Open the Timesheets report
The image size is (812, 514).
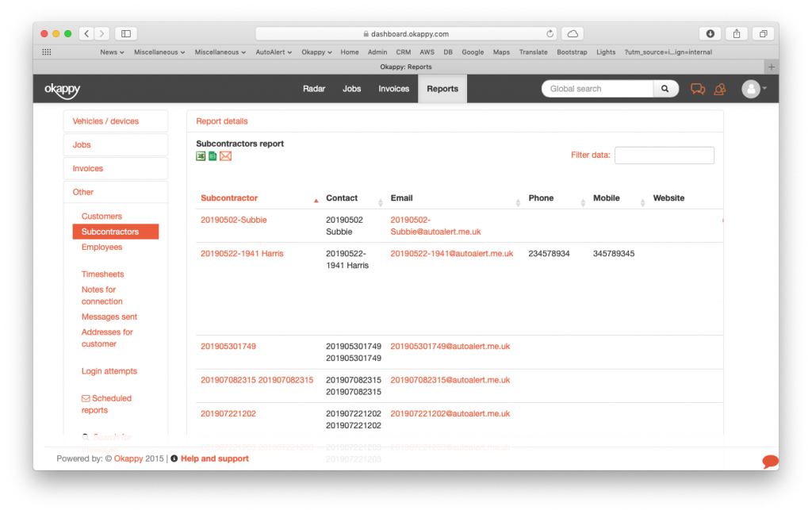[102, 274]
